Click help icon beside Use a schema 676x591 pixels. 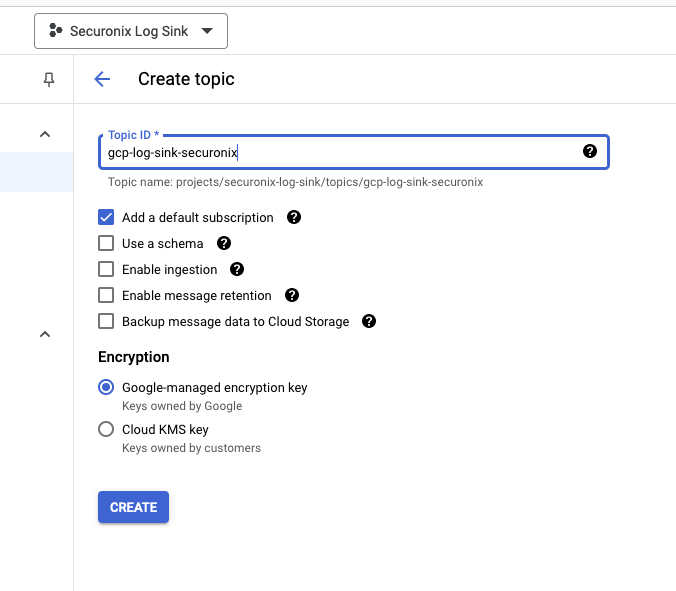pos(224,243)
